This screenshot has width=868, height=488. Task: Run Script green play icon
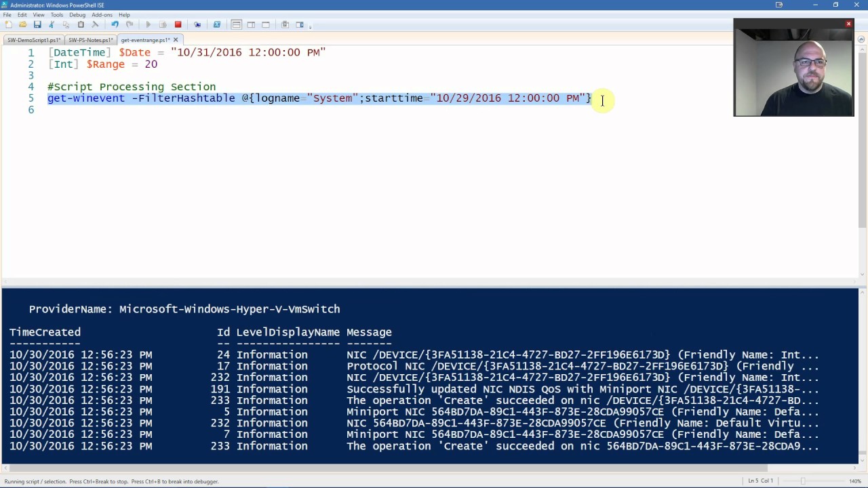(x=149, y=24)
